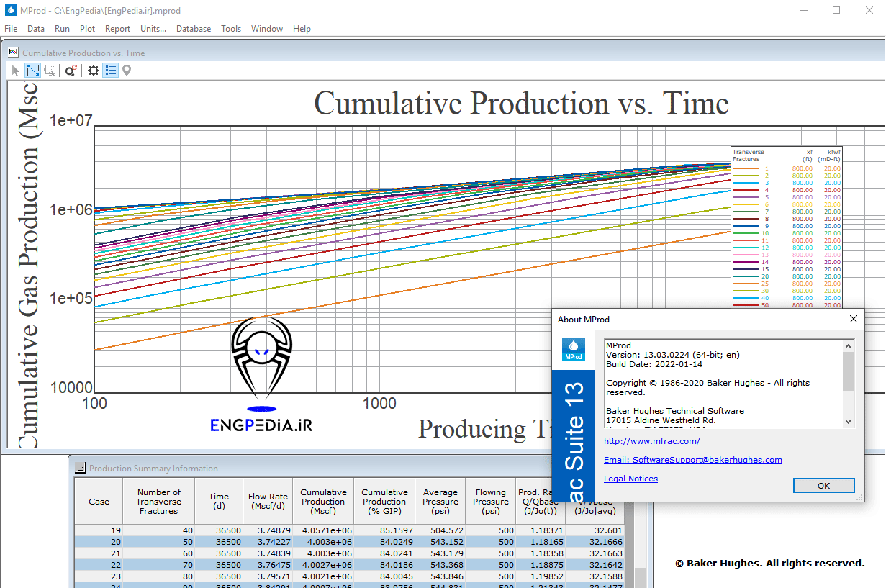
Task: Click cell 1.18875 in case 22 row
Action: [x=541, y=565]
